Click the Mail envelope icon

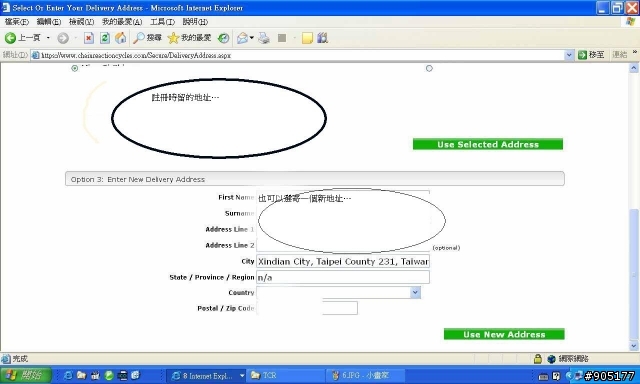[242, 38]
